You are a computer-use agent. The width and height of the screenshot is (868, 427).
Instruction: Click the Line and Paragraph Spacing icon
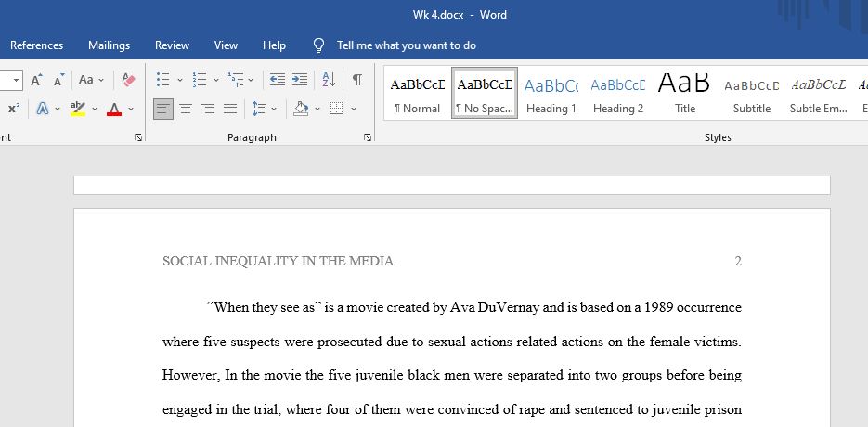coord(258,109)
